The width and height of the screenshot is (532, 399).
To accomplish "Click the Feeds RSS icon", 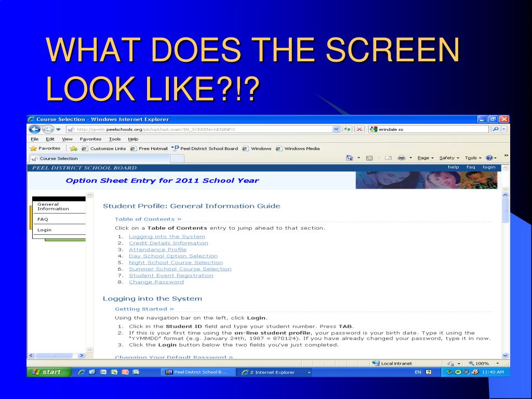I will pyautogui.click(x=369, y=158).
